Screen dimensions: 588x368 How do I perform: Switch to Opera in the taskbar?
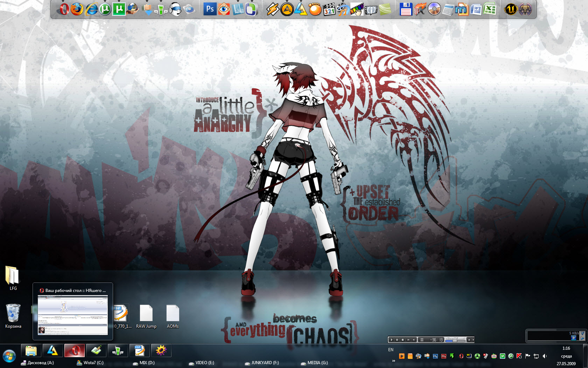pos(74,350)
